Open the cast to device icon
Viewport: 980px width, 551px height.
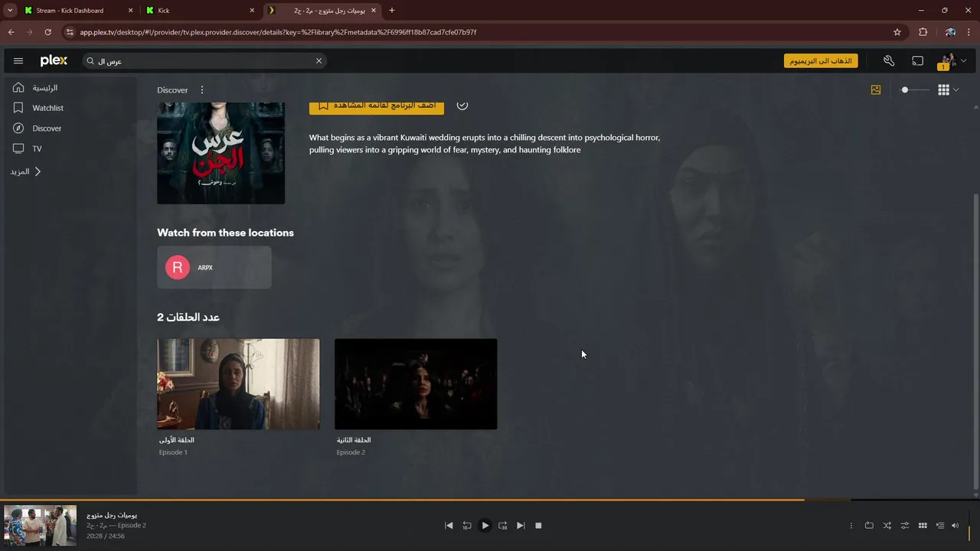click(x=917, y=60)
